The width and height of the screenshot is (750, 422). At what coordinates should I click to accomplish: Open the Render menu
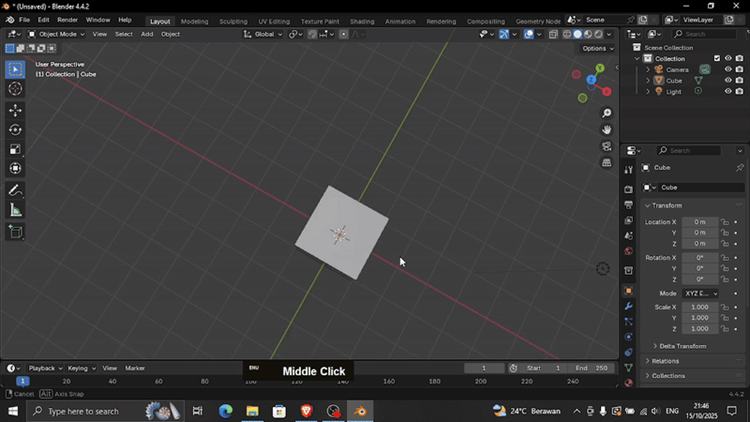click(x=67, y=20)
